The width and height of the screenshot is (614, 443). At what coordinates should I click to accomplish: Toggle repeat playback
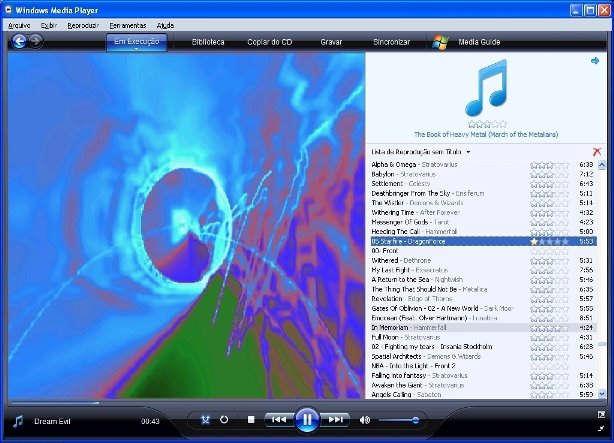224,419
